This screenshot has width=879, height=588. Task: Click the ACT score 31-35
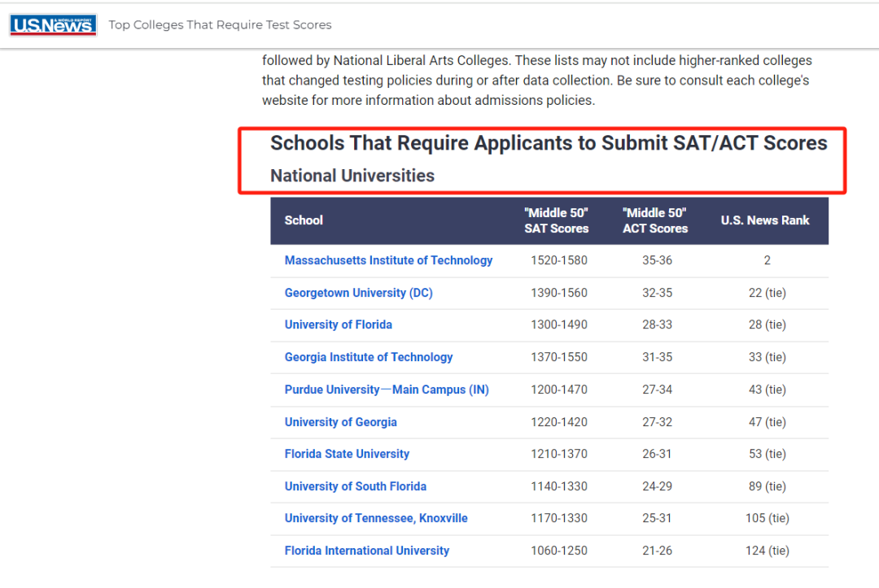tap(657, 357)
